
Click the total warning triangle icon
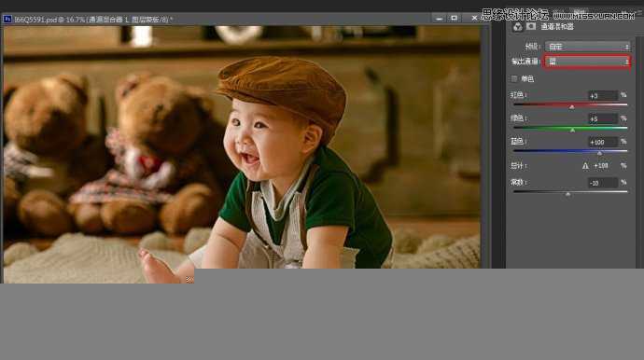click(585, 166)
